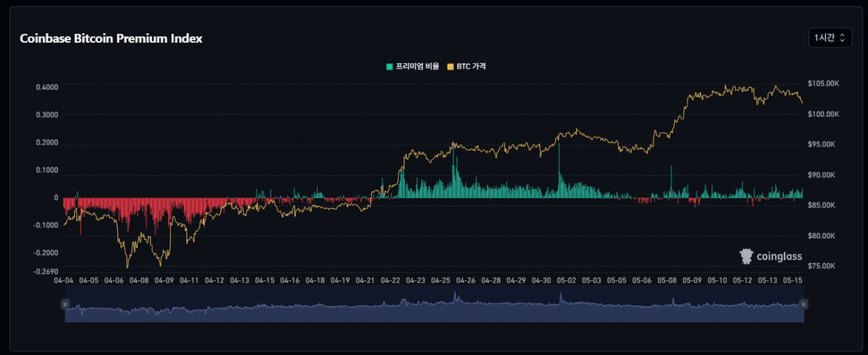
Task: Click the 04-15 date label
Action: point(264,280)
